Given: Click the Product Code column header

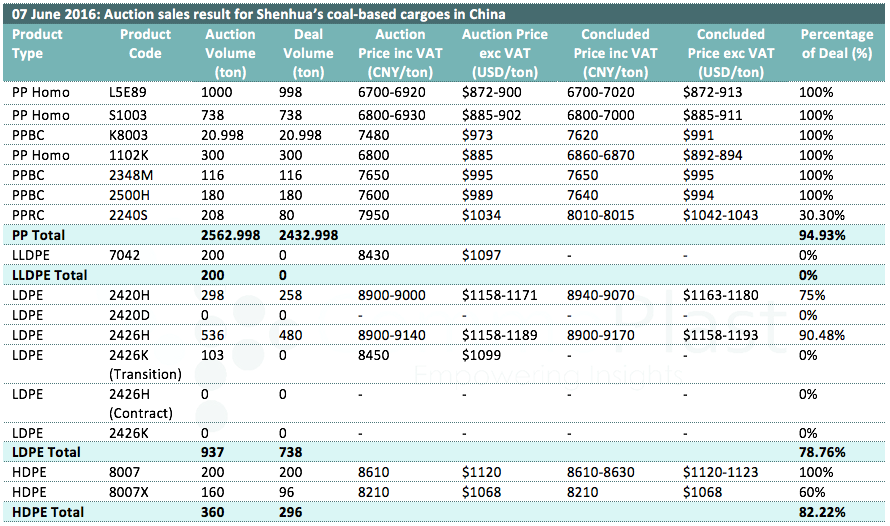Looking at the screenshot, I should 145,44.
